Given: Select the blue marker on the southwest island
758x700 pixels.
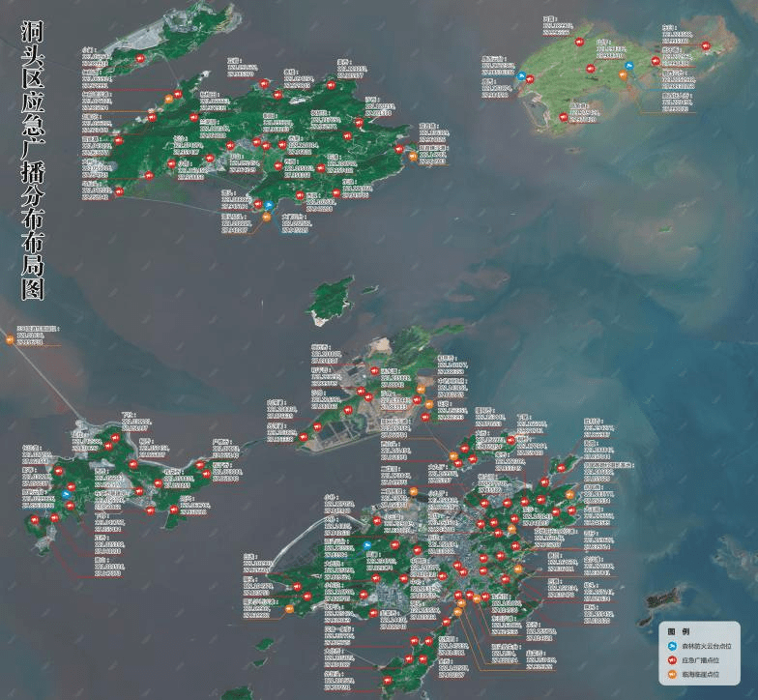Looking at the screenshot, I should (x=66, y=495).
